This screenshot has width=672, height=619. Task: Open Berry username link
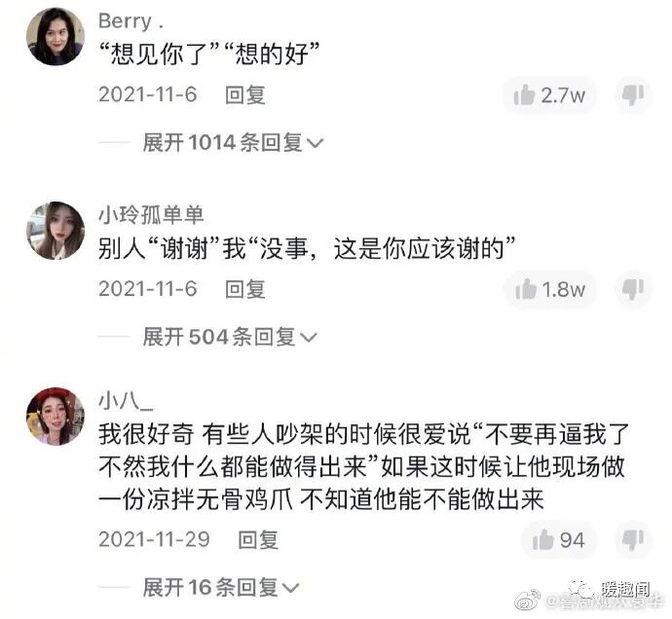[131, 21]
